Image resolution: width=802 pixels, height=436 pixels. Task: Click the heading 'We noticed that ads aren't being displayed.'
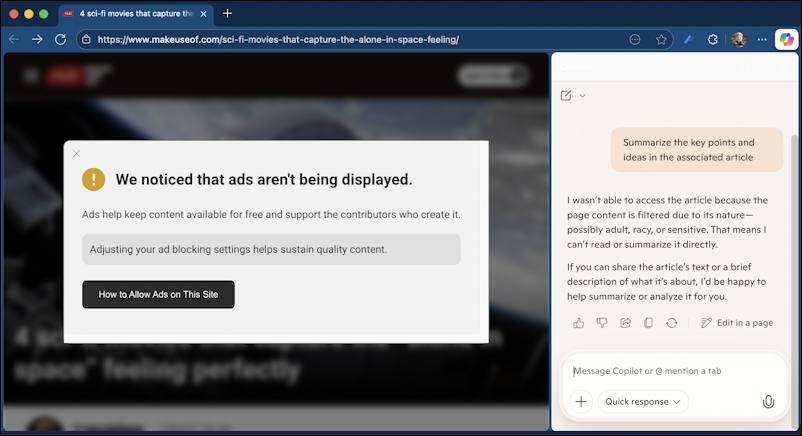(x=264, y=180)
